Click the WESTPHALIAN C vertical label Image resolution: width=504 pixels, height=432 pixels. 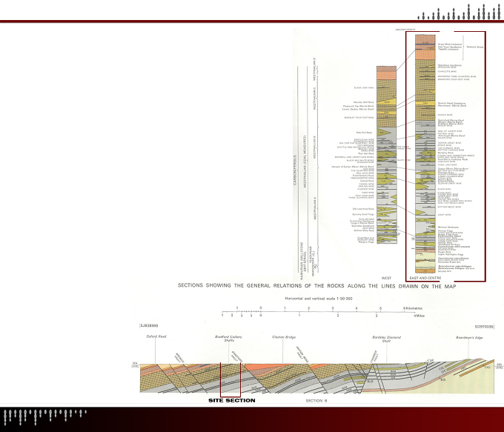click(x=315, y=99)
